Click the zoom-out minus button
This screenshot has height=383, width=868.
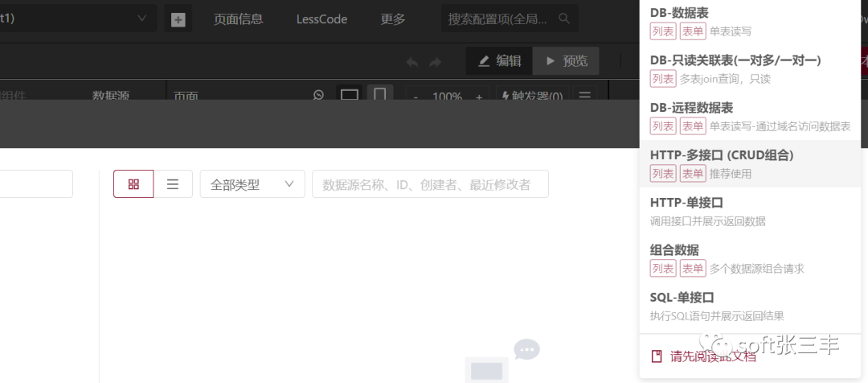(x=416, y=97)
